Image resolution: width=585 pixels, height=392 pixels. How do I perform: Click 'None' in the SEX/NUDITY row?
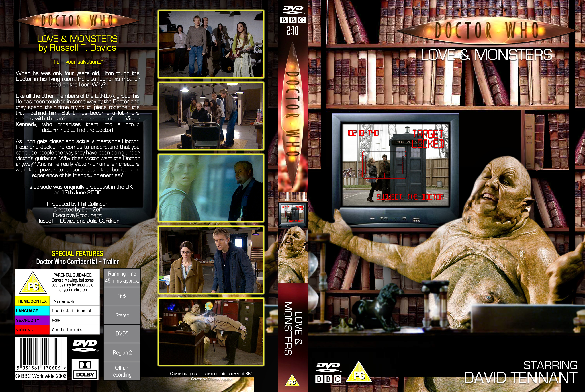point(56,320)
